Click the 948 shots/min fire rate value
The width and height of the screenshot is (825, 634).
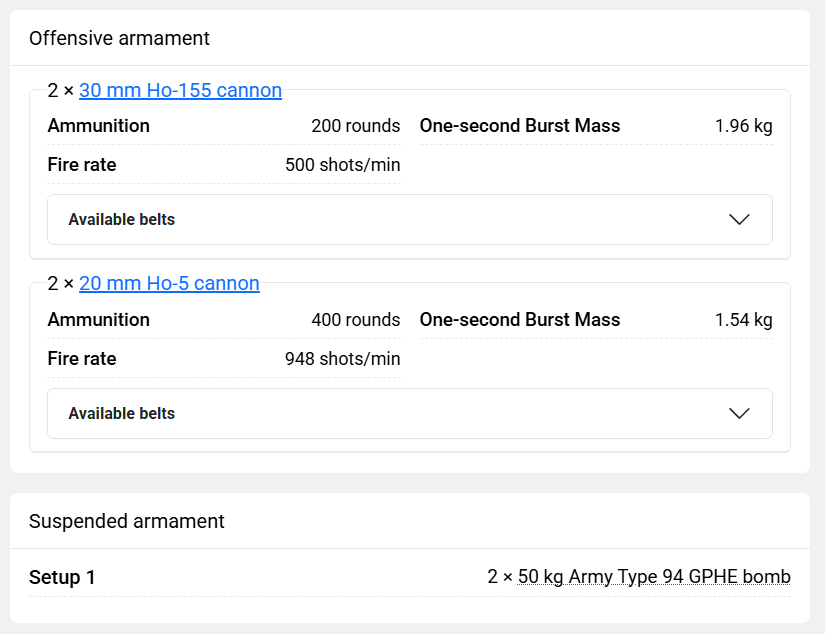coord(342,359)
